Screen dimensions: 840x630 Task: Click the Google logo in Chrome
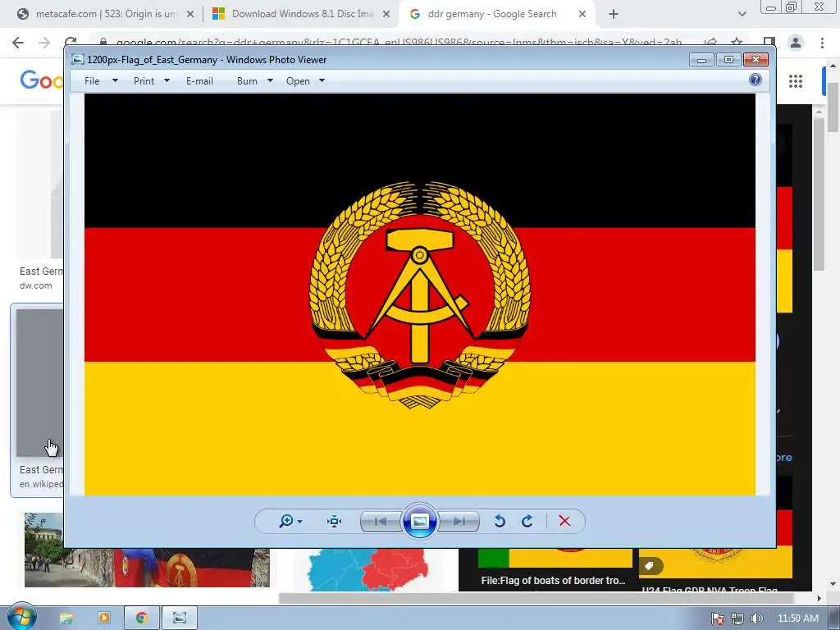click(42, 81)
